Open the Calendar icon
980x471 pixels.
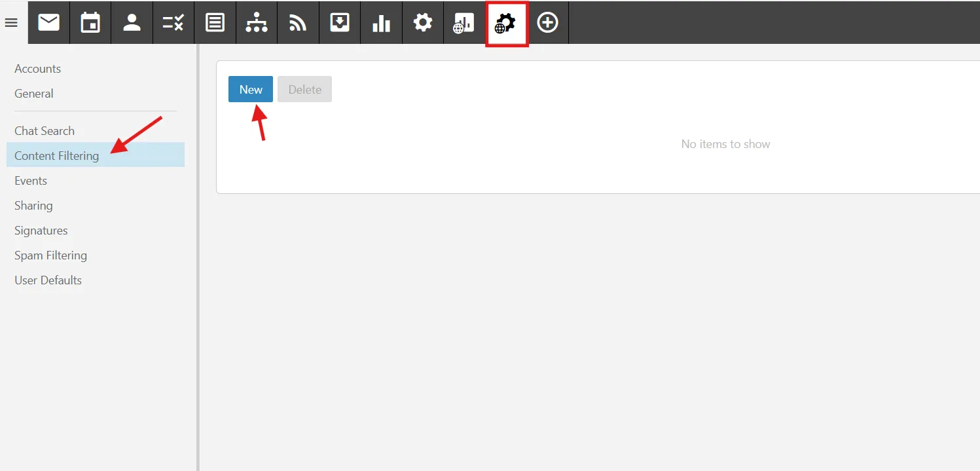tap(90, 23)
